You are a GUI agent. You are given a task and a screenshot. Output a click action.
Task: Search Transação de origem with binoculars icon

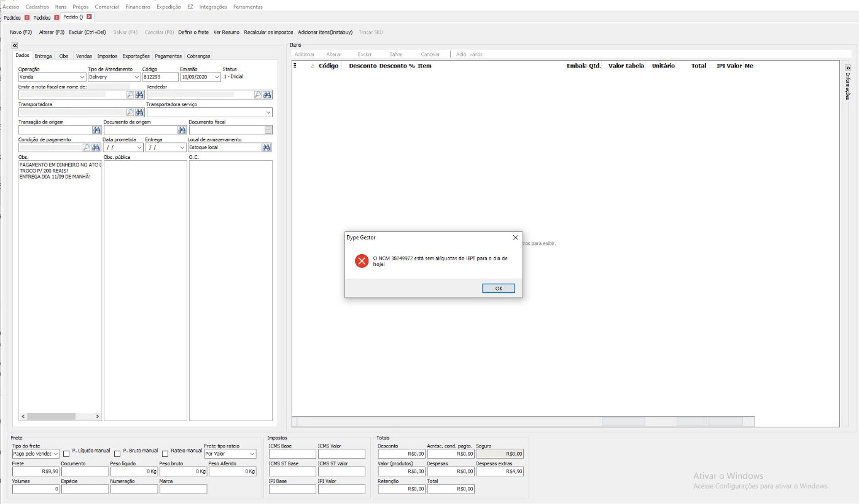pos(96,130)
